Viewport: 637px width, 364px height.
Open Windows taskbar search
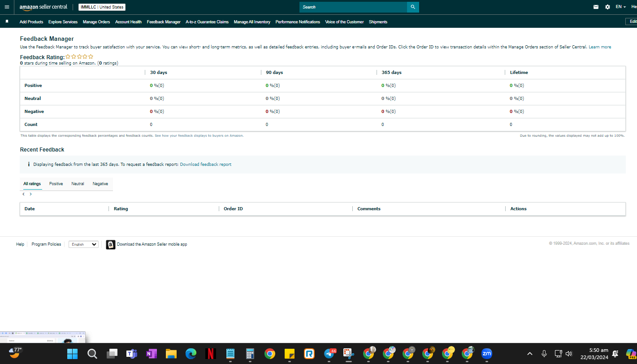coord(92,354)
